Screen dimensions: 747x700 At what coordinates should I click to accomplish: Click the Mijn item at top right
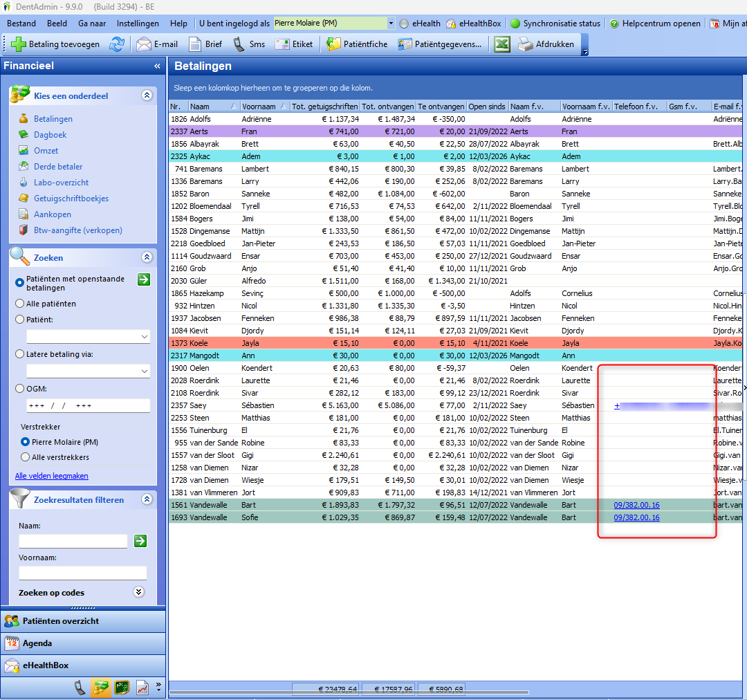(x=728, y=24)
